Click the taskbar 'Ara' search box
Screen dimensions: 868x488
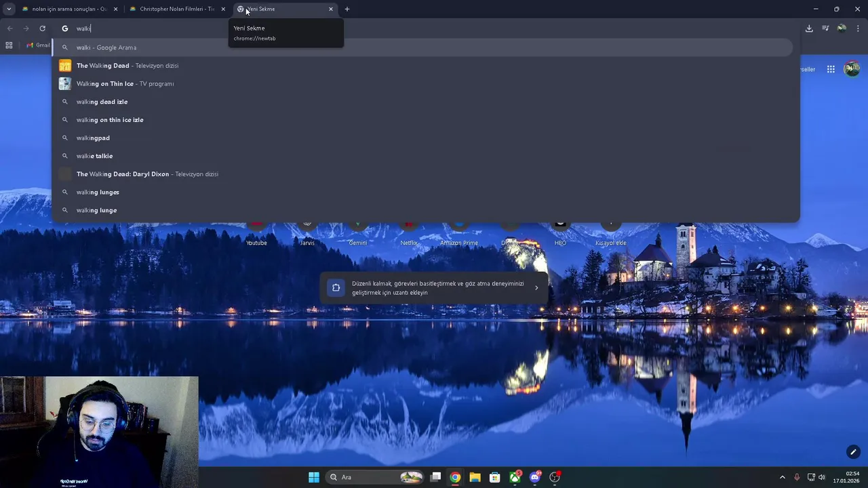pos(374,477)
